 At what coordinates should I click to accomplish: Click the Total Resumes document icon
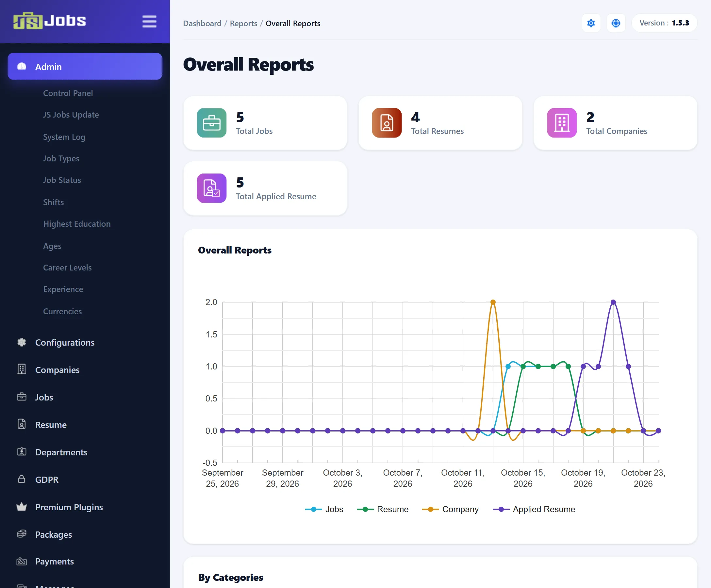click(387, 123)
